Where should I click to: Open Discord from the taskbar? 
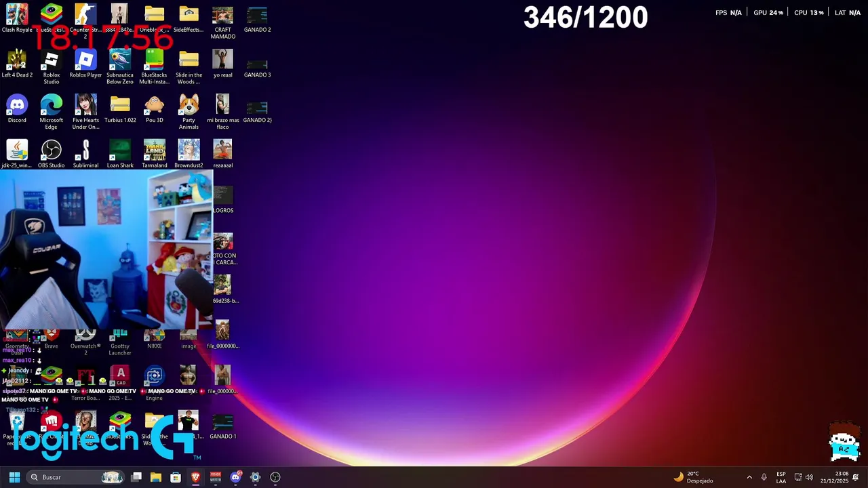235,477
